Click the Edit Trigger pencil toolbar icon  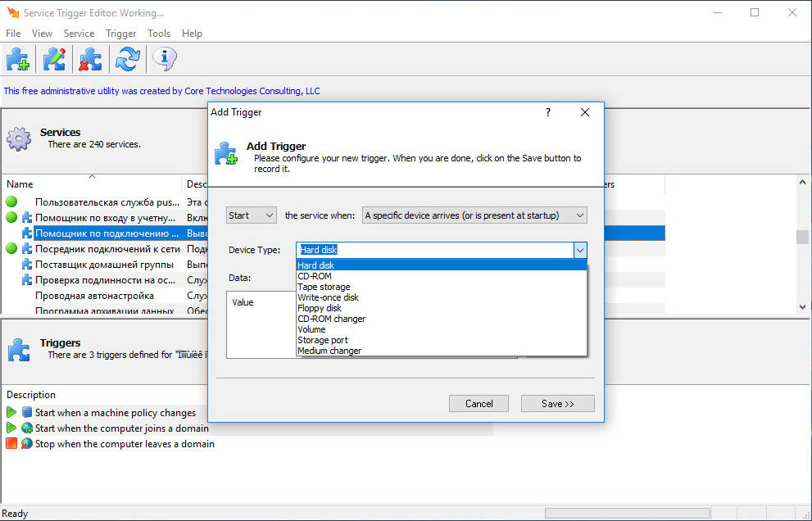click(54, 59)
